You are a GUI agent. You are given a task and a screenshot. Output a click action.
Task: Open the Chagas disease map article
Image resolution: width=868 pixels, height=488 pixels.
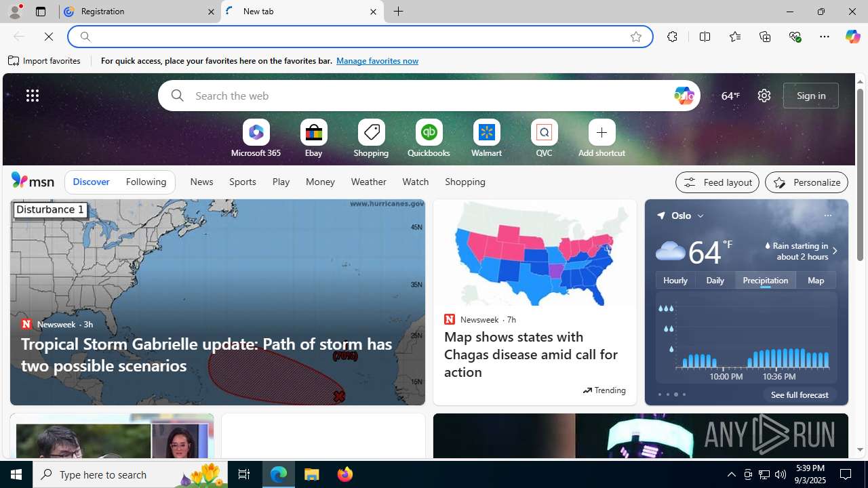click(531, 354)
